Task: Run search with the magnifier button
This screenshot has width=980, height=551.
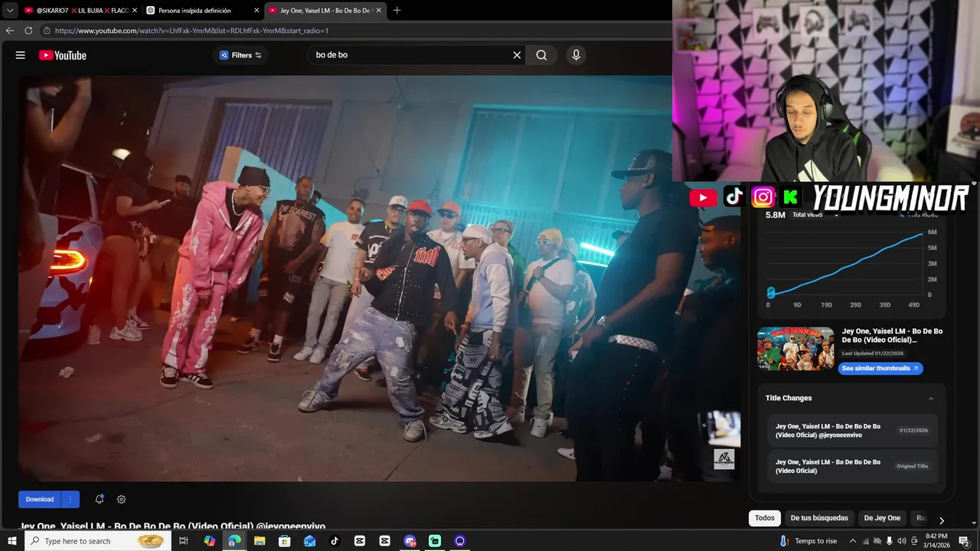Action: (x=541, y=55)
